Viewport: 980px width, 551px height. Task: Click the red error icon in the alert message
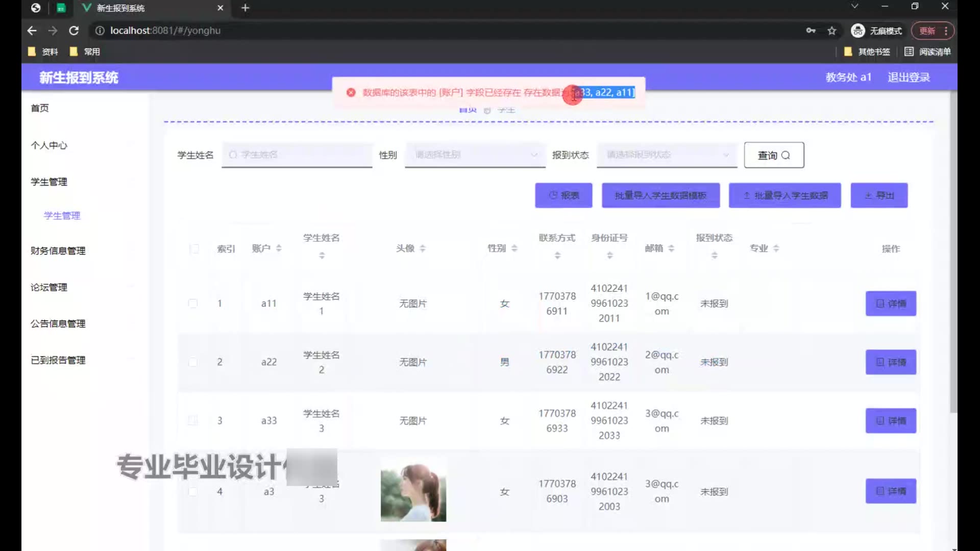coord(351,92)
